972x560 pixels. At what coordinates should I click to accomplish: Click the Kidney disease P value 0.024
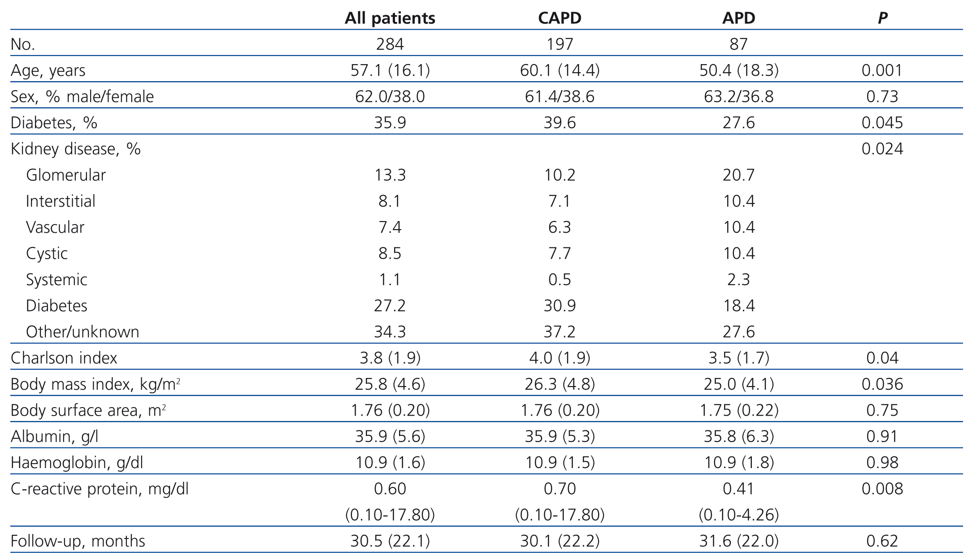(x=882, y=149)
